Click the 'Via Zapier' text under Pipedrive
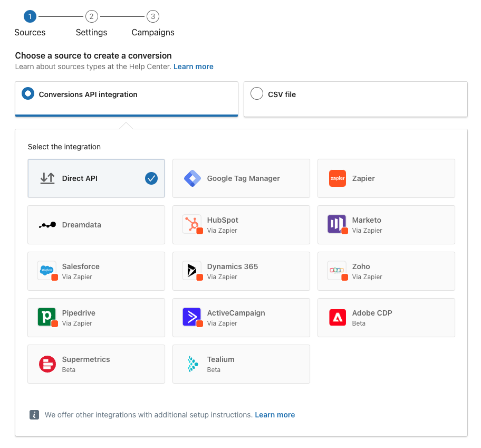The height and width of the screenshot is (448, 481). pos(77,323)
